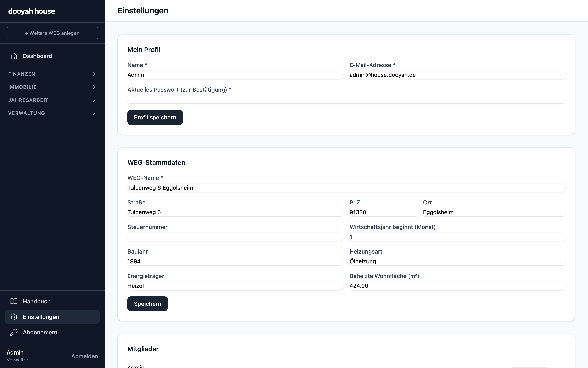Viewport: 588px width, 368px height.
Task: Edit the PLZ field 91330
Action: click(x=384, y=212)
